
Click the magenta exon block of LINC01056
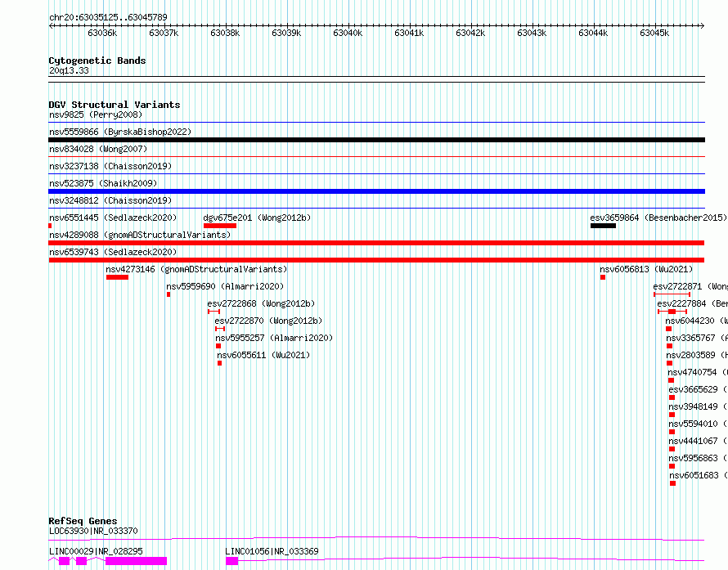tap(231, 561)
